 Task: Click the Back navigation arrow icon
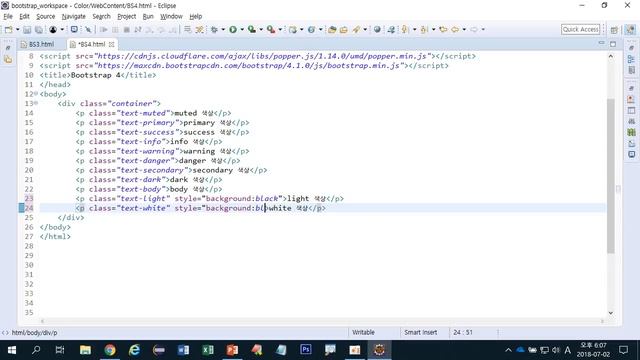[x=455, y=29]
